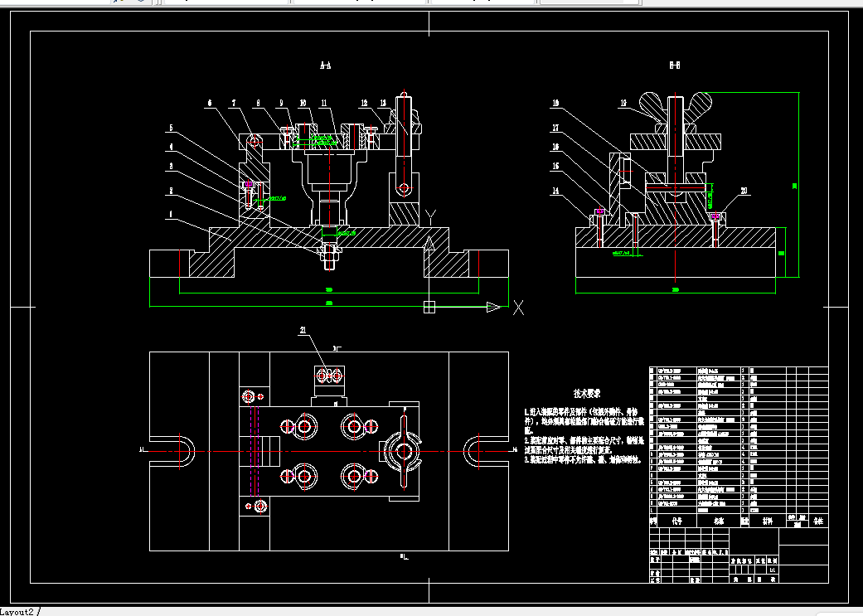Select part balloon number 3

click(x=171, y=167)
